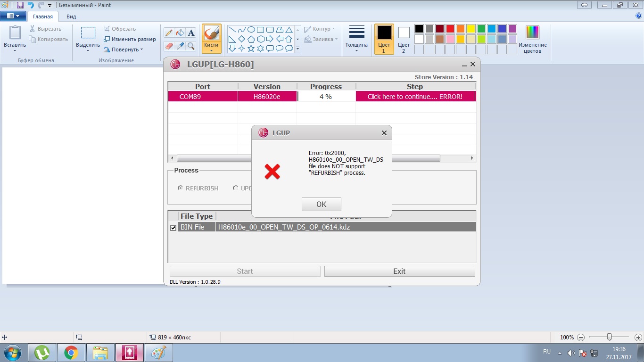Viewport: 644px width, 362px height.
Task: Choose the yellow color swatch
Action: (471, 29)
